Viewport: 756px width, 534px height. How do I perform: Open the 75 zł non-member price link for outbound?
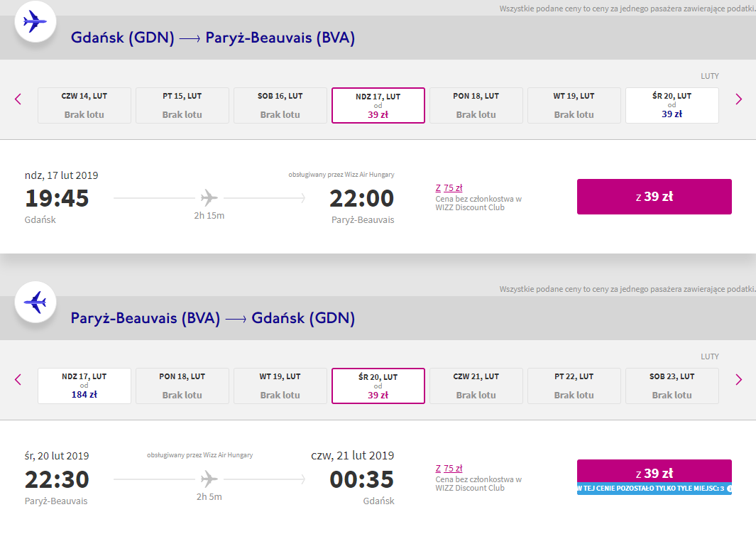coord(453,188)
